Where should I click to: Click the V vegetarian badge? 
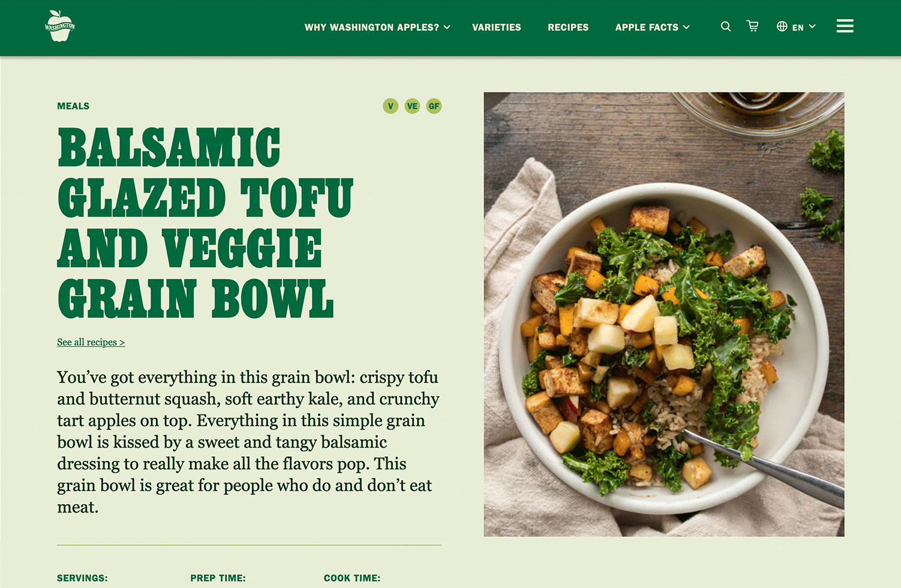point(391,106)
